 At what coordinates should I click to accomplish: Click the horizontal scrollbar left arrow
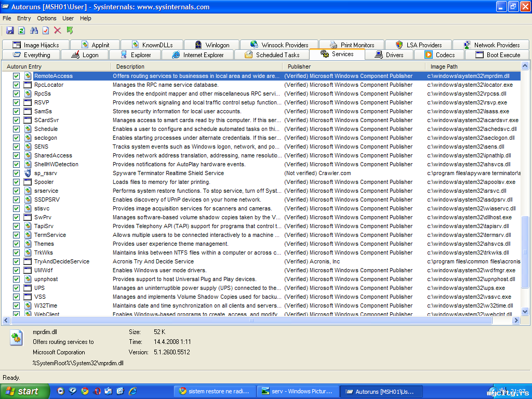coord(6,320)
